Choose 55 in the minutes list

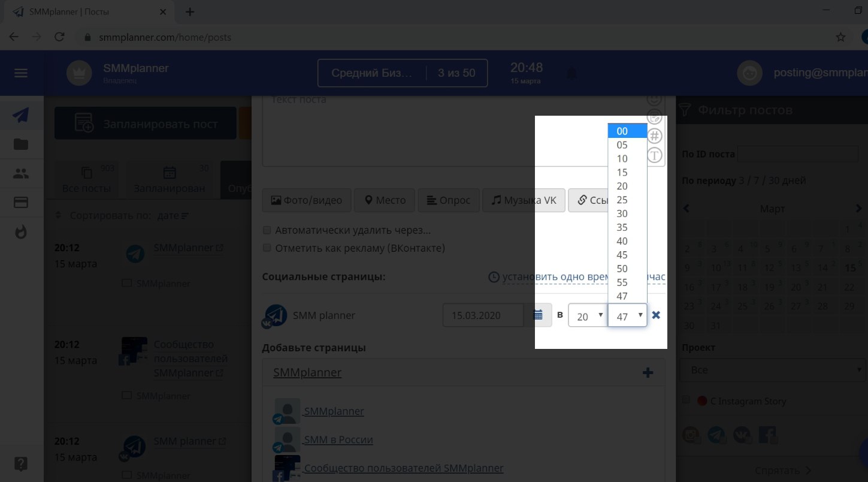tap(627, 282)
